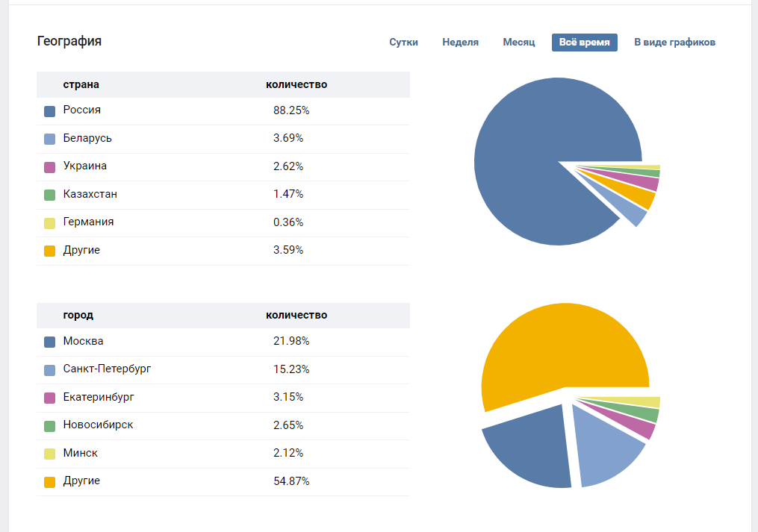Click the Германия yellow legend swatch
This screenshot has width=758, height=532.
(x=50, y=223)
